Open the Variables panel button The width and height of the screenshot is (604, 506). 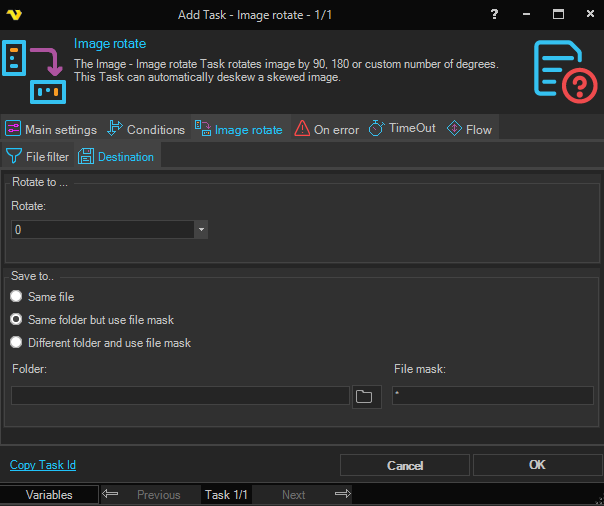[49, 494]
